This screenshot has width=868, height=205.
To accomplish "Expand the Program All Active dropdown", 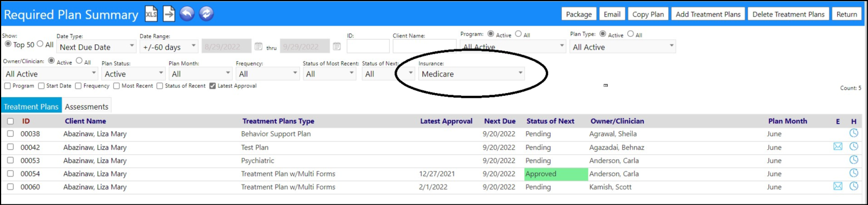I will 513,47.
